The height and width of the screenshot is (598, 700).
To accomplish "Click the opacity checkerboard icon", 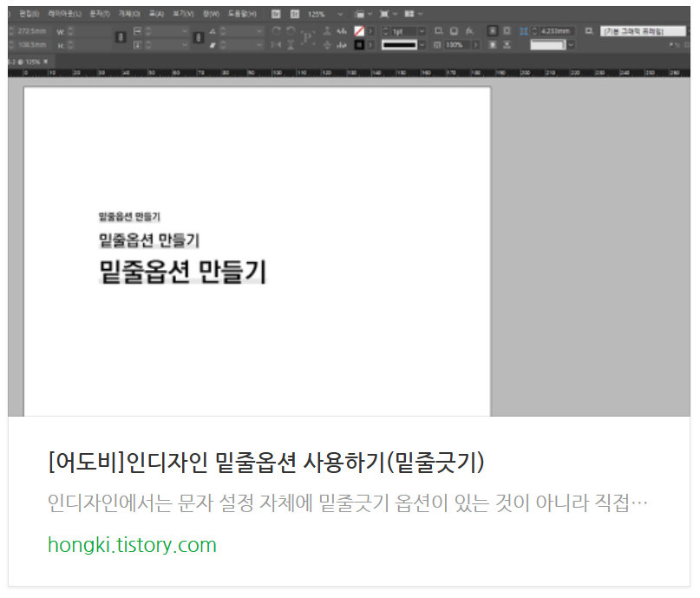I will coord(437,44).
